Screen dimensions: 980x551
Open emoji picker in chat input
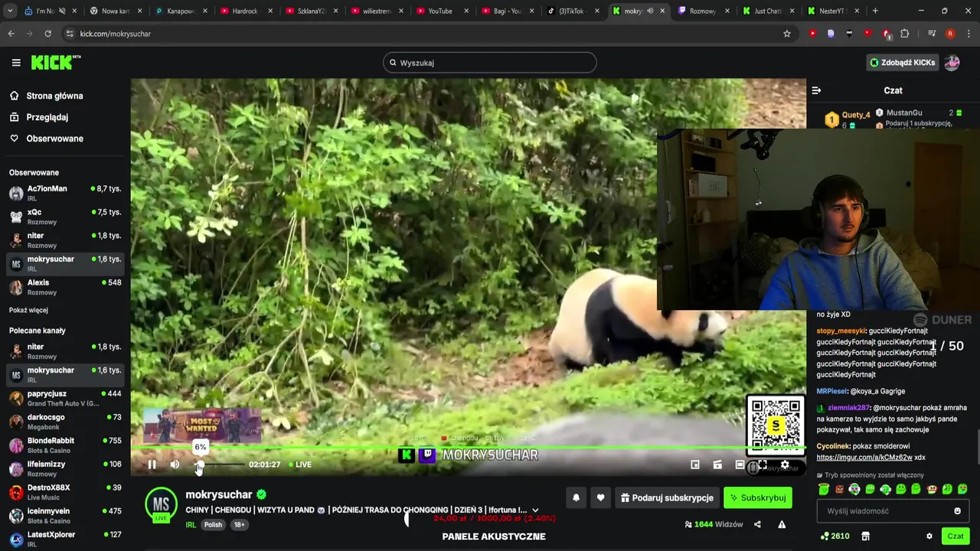coord(957,511)
